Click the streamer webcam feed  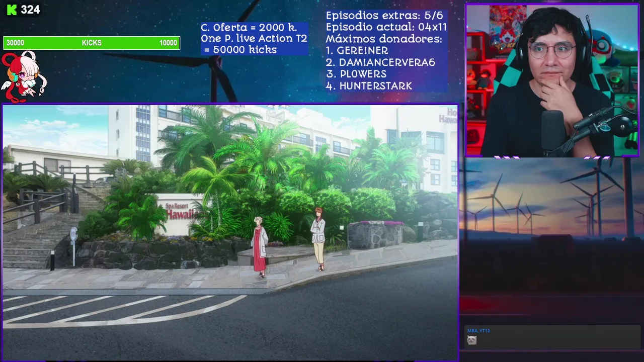552,80
